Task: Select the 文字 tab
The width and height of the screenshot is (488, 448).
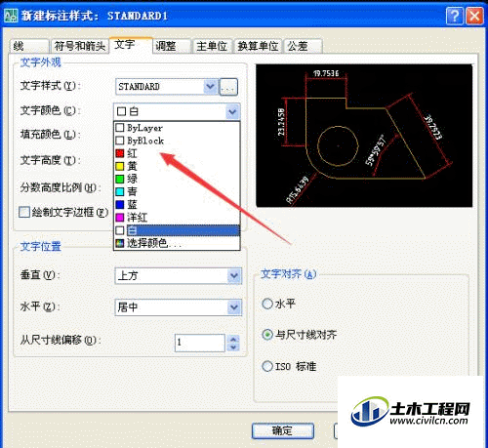Action: click(x=131, y=45)
